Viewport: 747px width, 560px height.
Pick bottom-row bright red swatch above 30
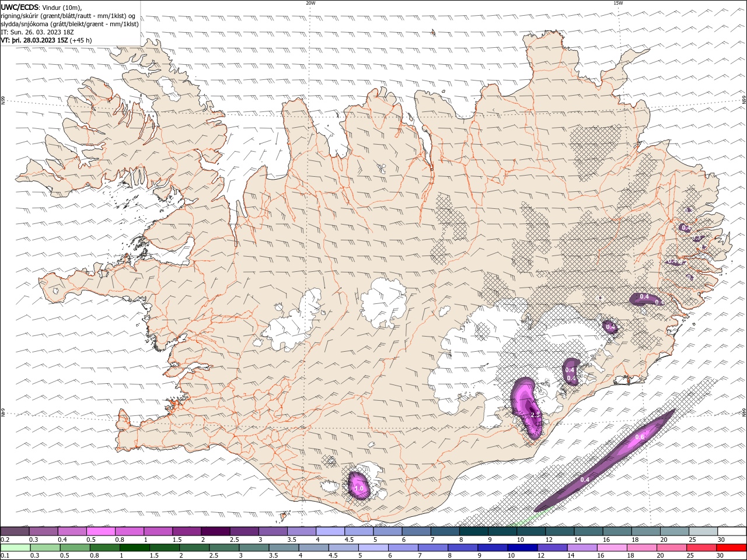[x=731, y=548]
